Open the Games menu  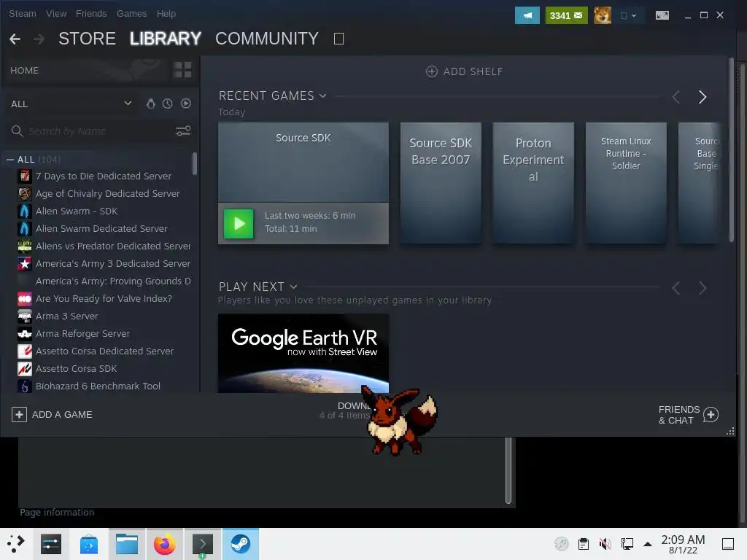point(131,14)
